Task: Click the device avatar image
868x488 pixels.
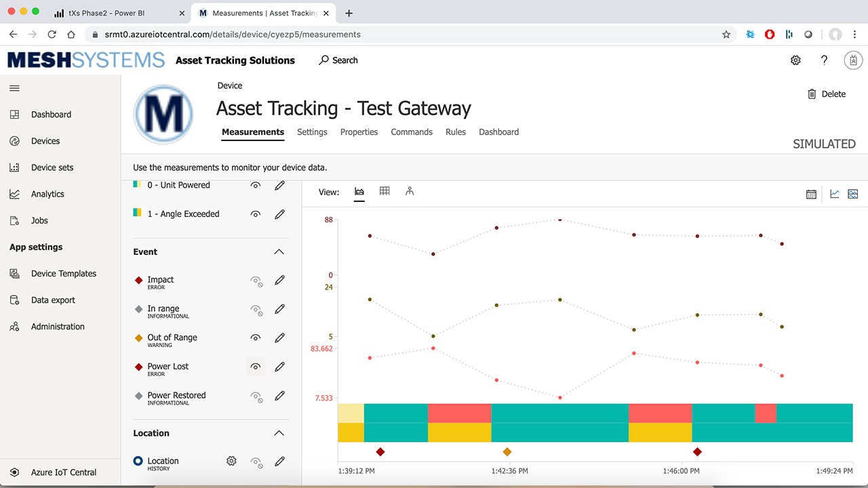Action: click(163, 115)
